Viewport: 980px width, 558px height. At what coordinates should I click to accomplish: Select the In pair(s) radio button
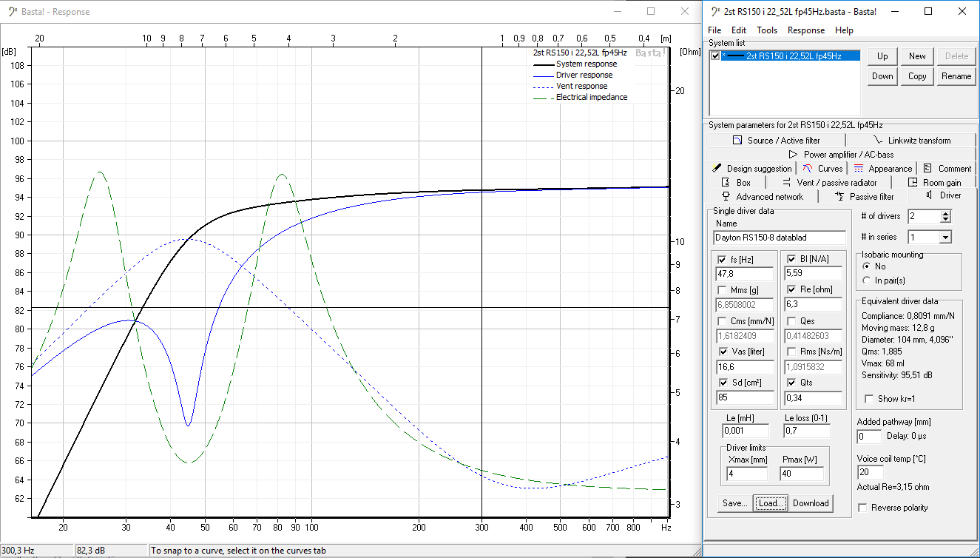(867, 280)
